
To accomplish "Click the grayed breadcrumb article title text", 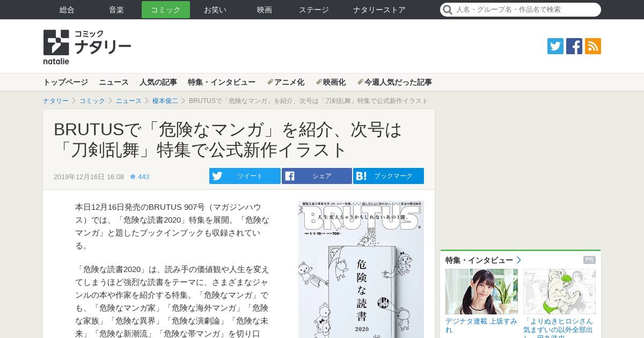I will (x=309, y=101).
